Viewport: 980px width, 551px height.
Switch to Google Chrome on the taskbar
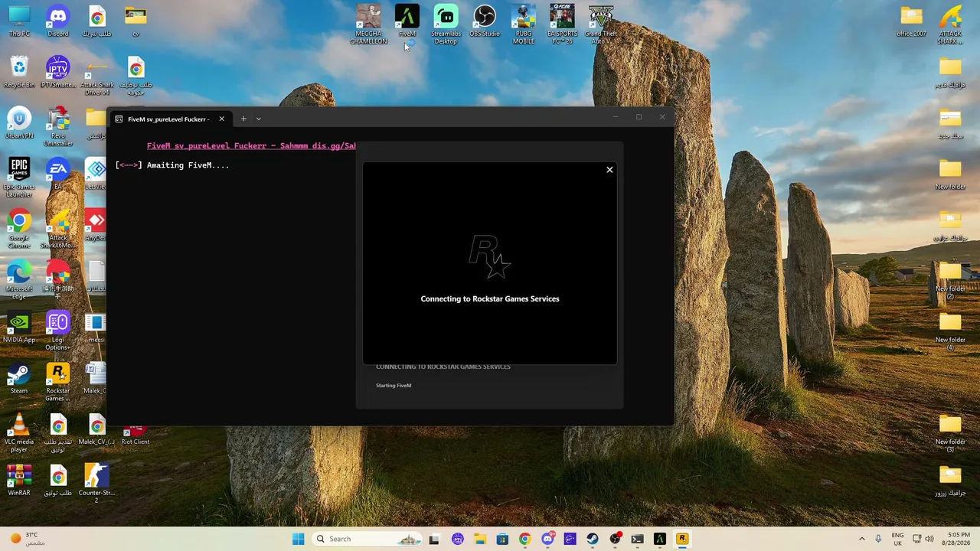(524, 539)
